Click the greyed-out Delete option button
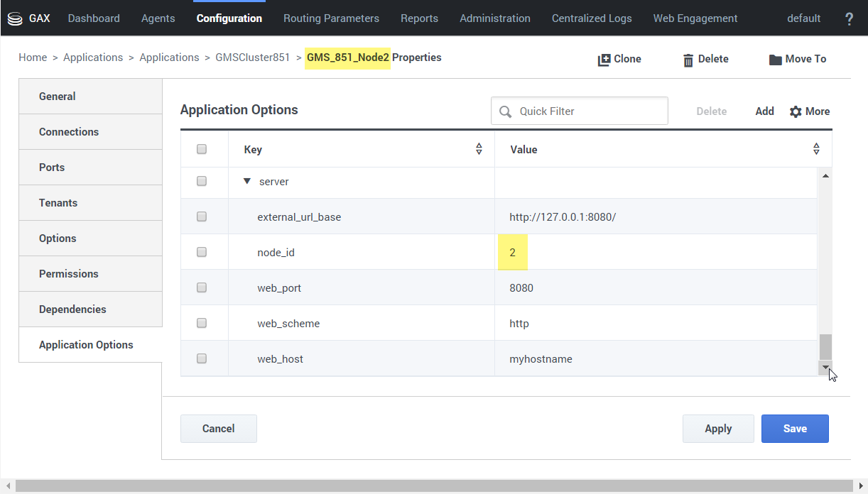This screenshot has width=868, height=494. click(711, 111)
